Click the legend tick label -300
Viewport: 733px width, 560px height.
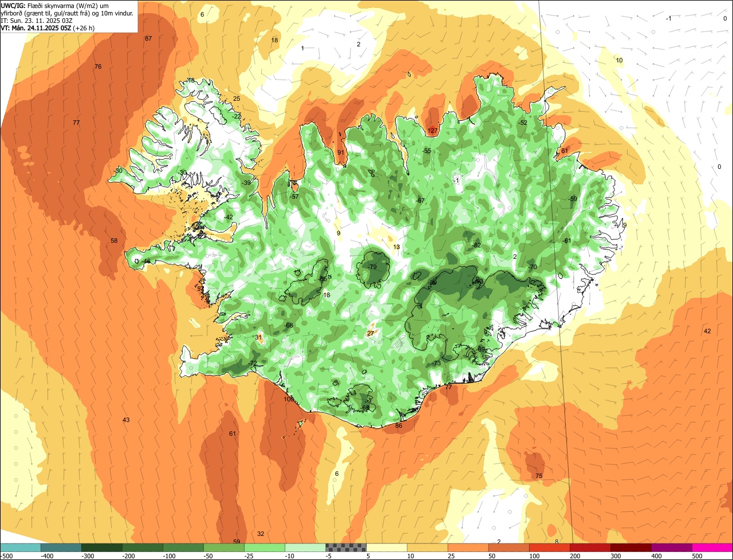tap(88, 555)
